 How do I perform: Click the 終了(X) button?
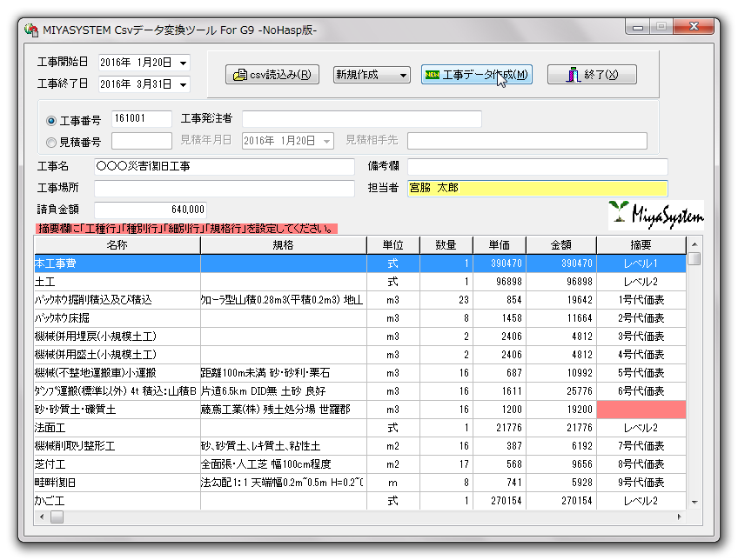tap(592, 75)
